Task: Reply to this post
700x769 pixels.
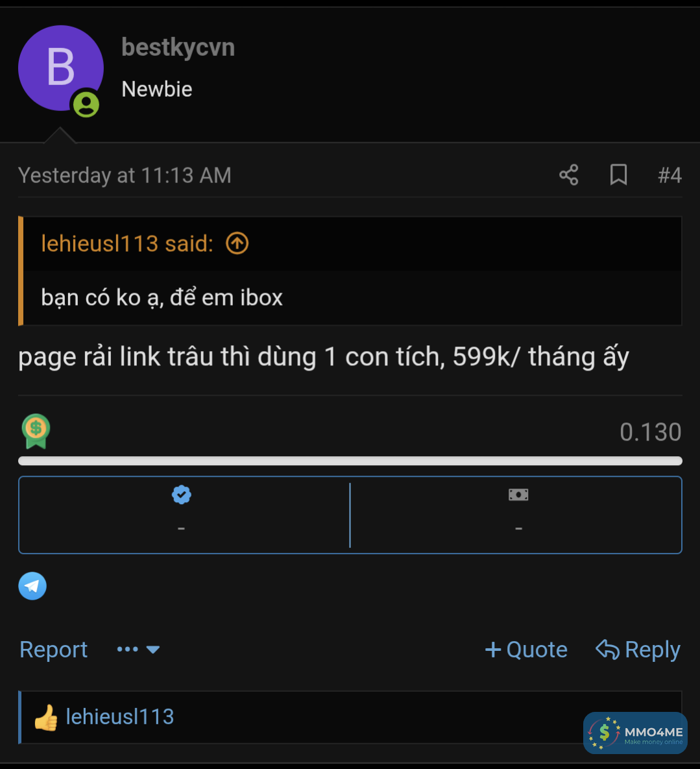Action: pos(638,650)
